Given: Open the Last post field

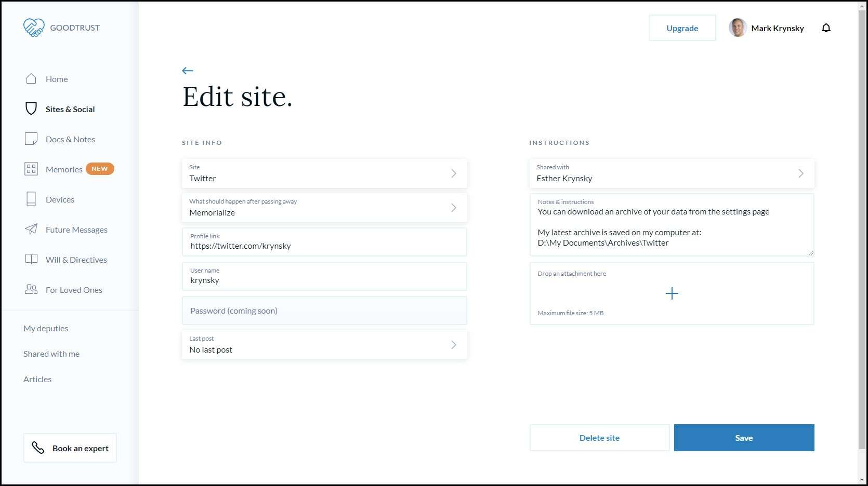Looking at the screenshot, I should 324,345.
